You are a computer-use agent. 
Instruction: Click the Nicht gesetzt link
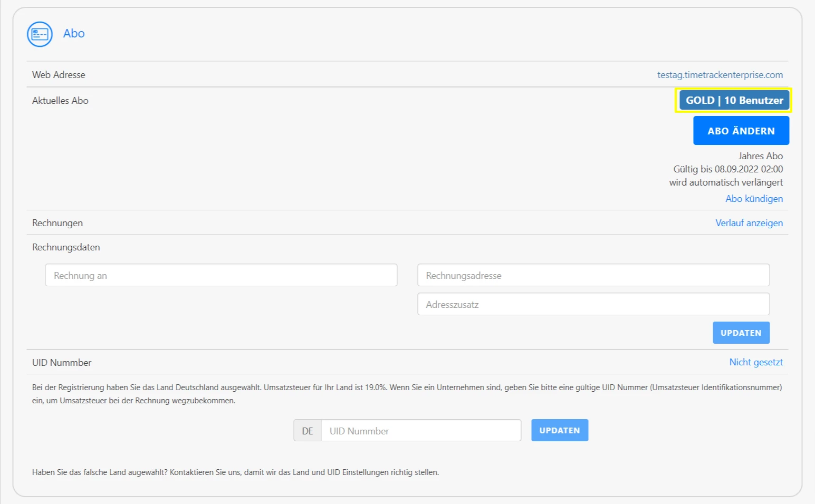pyautogui.click(x=755, y=362)
